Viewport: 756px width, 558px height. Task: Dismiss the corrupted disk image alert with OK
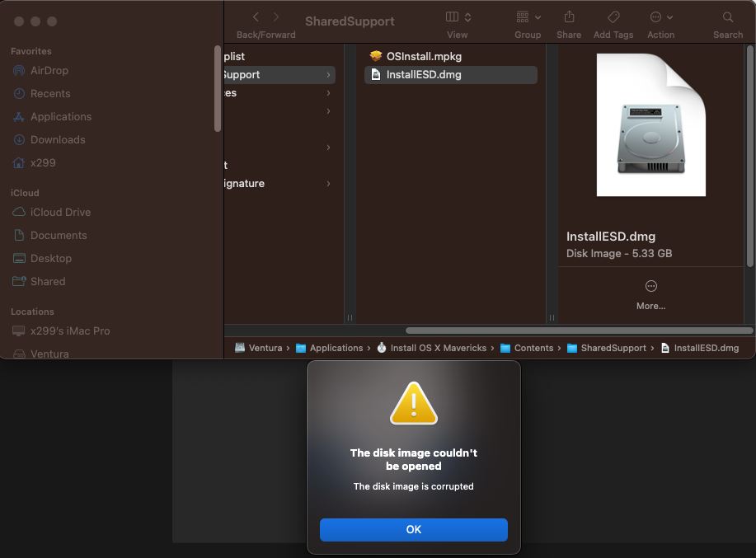click(413, 530)
